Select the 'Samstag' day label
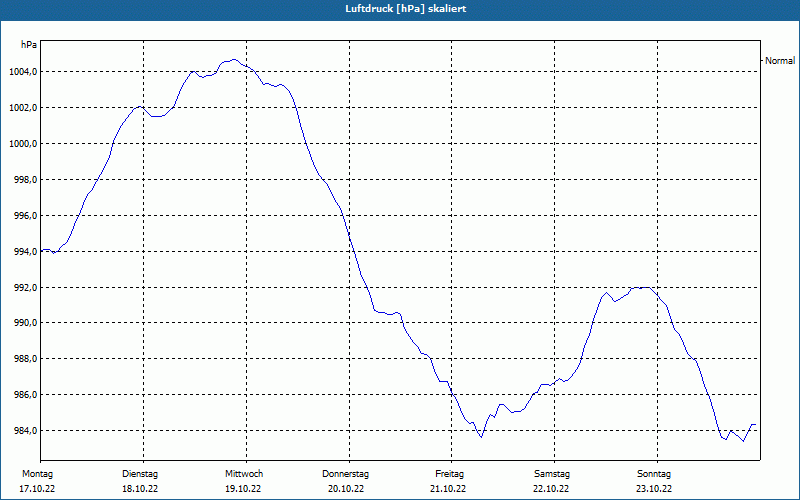The image size is (800, 500). tap(552, 474)
